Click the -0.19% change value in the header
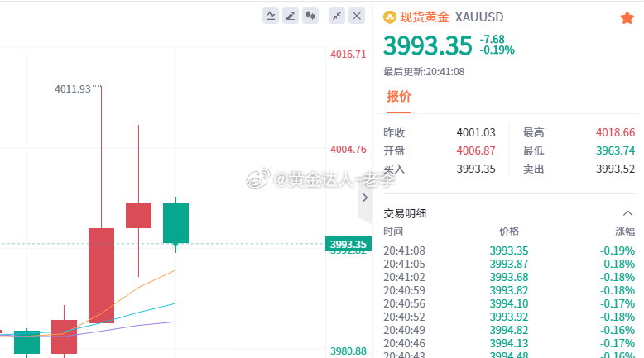Viewport: 644px width, 358px height. (x=497, y=50)
